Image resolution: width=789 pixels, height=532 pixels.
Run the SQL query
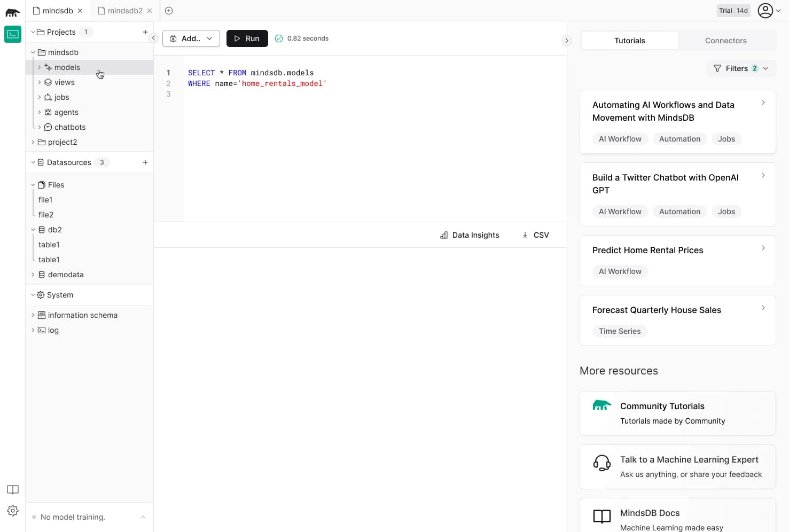click(x=247, y=38)
